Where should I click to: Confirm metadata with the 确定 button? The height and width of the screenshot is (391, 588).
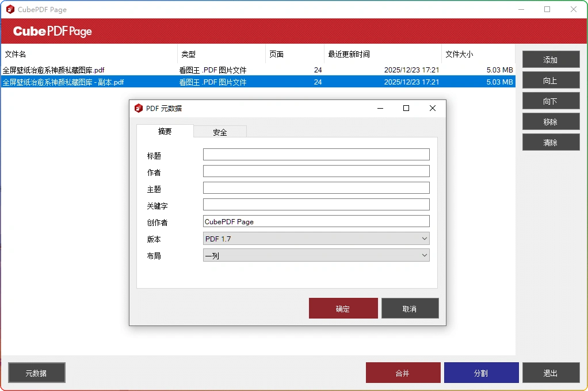(x=343, y=308)
